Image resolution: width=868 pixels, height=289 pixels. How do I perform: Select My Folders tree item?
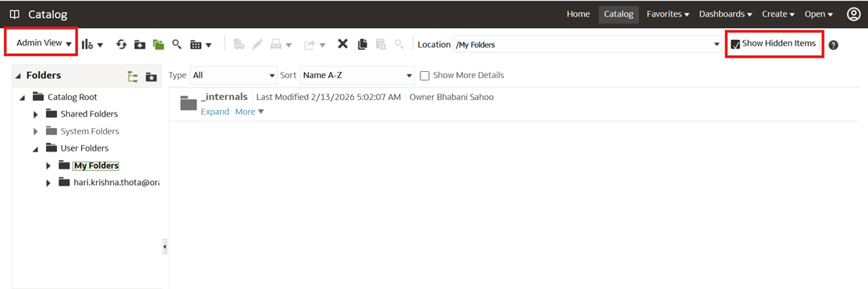96,166
